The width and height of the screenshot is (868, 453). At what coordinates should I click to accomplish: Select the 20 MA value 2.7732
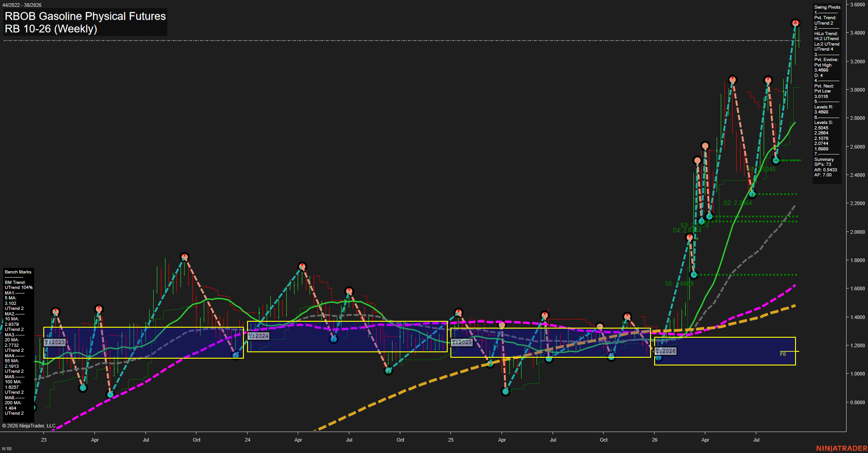tap(12, 345)
